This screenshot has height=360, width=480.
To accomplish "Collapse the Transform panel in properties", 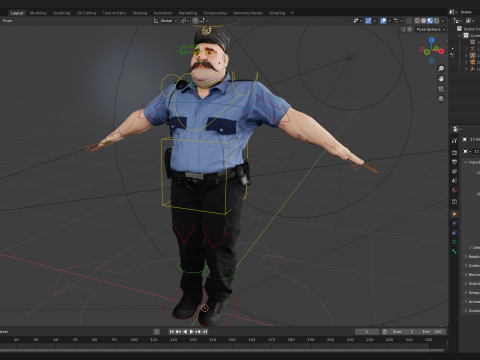I will pyautogui.click(x=466, y=162).
